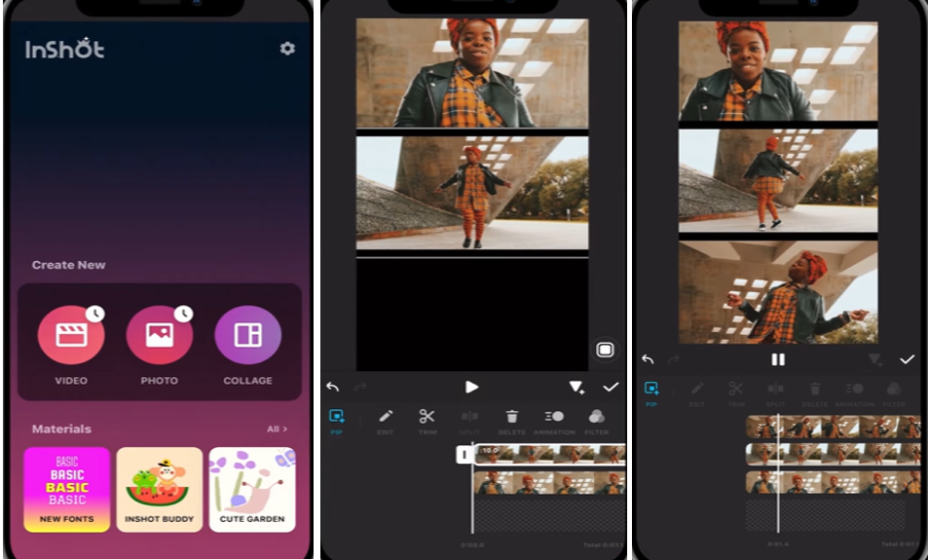Redo in the middle editor screen
This screenshot has width=928, height=560.
[360, 388]
